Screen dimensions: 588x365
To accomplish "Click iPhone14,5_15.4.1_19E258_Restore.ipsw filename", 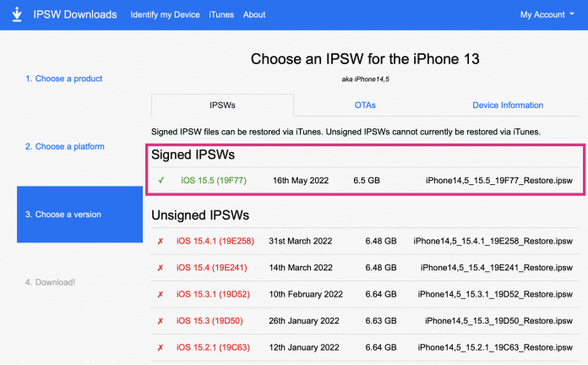I will [493, 241].
